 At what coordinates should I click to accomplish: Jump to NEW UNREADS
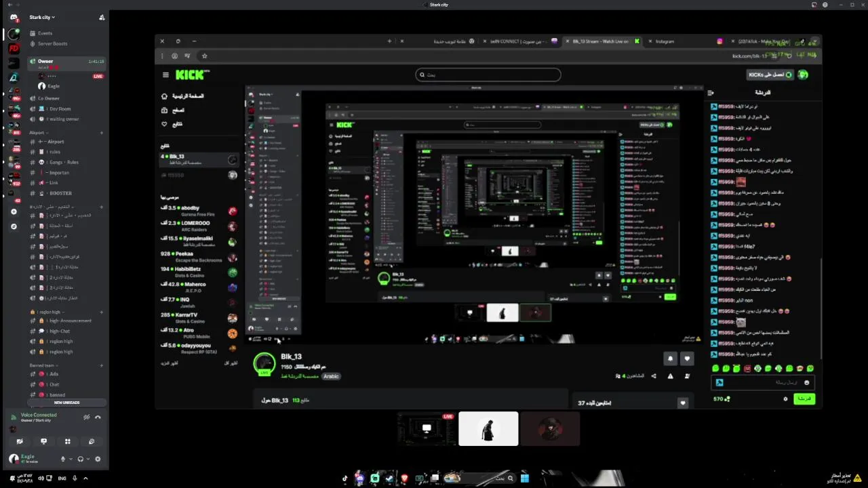(x=66, y=403)
